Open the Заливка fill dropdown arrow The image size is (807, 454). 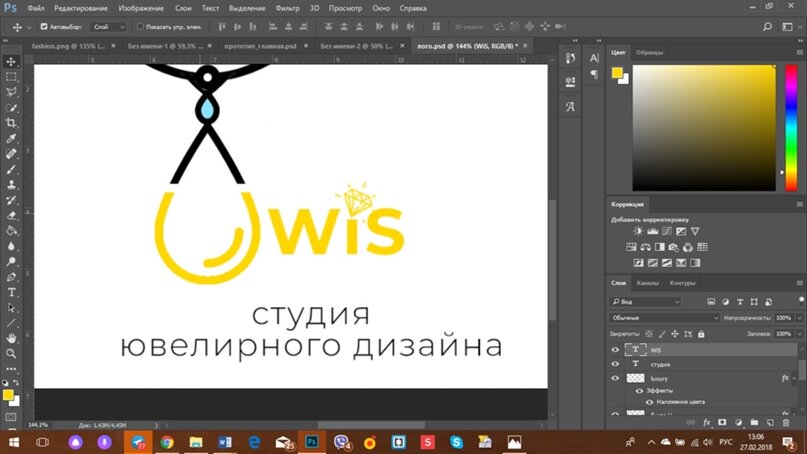(x=799, y=334)
